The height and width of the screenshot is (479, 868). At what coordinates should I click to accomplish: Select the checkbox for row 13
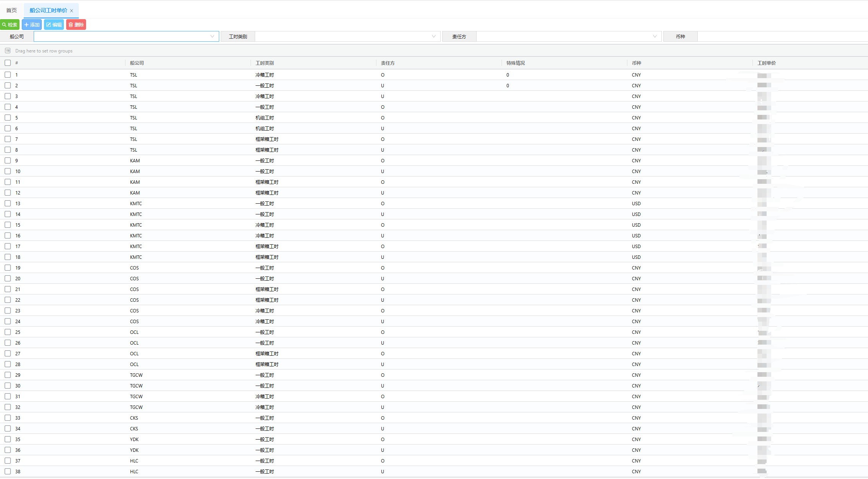click(x=8, y=203)
